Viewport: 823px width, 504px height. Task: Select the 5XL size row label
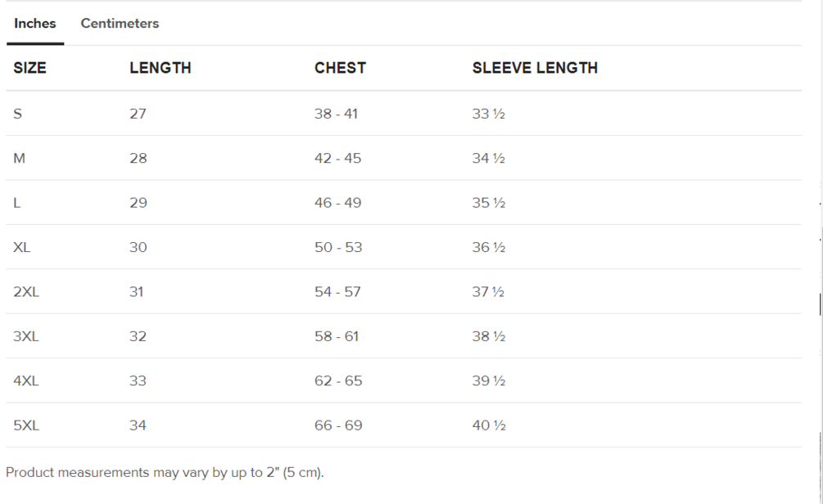(26, 425)
